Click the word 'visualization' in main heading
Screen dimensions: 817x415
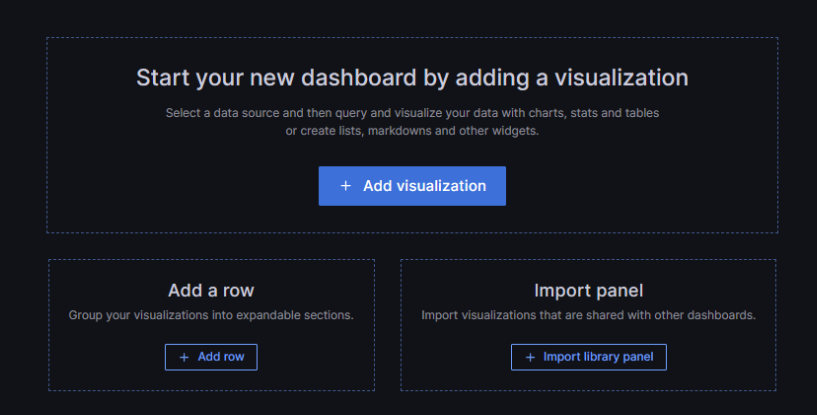pos(621,78)
